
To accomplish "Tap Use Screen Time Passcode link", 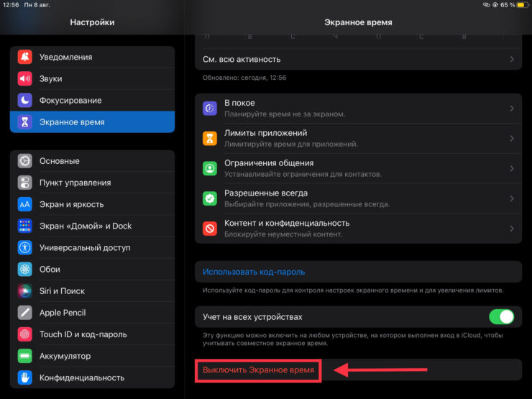I will pos(254,272).
